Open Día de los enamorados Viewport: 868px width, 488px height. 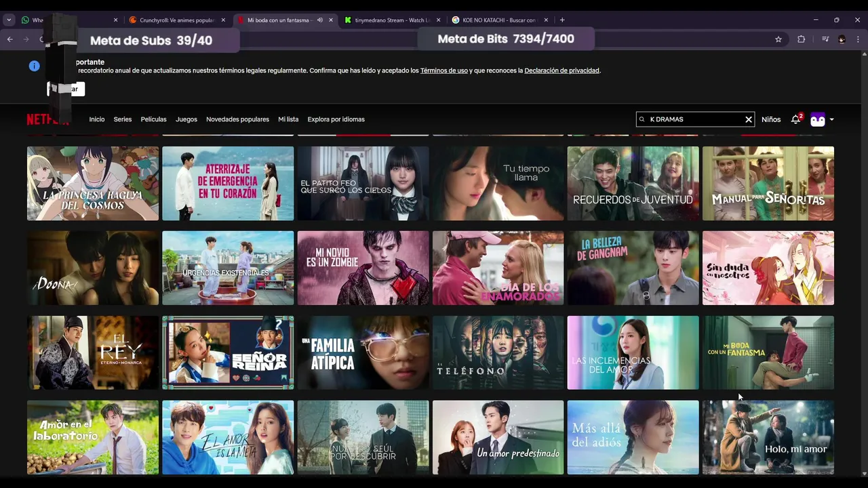[498, 268]
